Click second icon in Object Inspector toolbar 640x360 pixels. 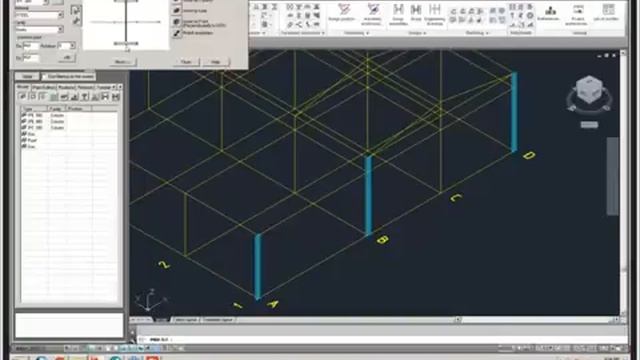pos(33,97)
